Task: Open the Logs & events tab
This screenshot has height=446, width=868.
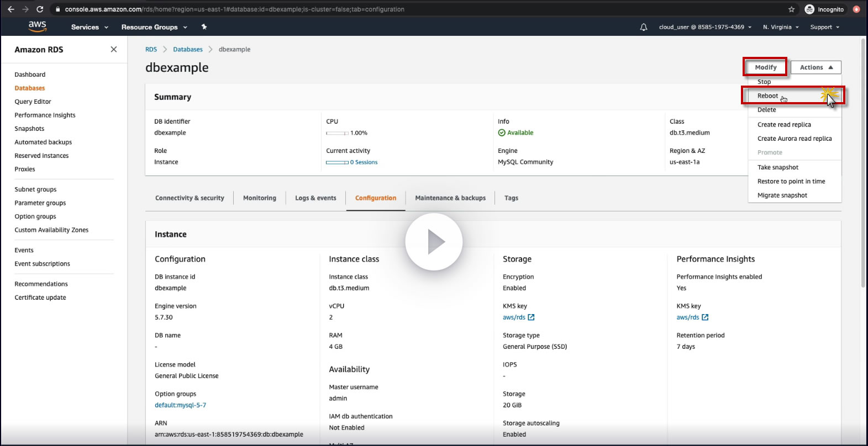Action: click(x=315, y=198)
